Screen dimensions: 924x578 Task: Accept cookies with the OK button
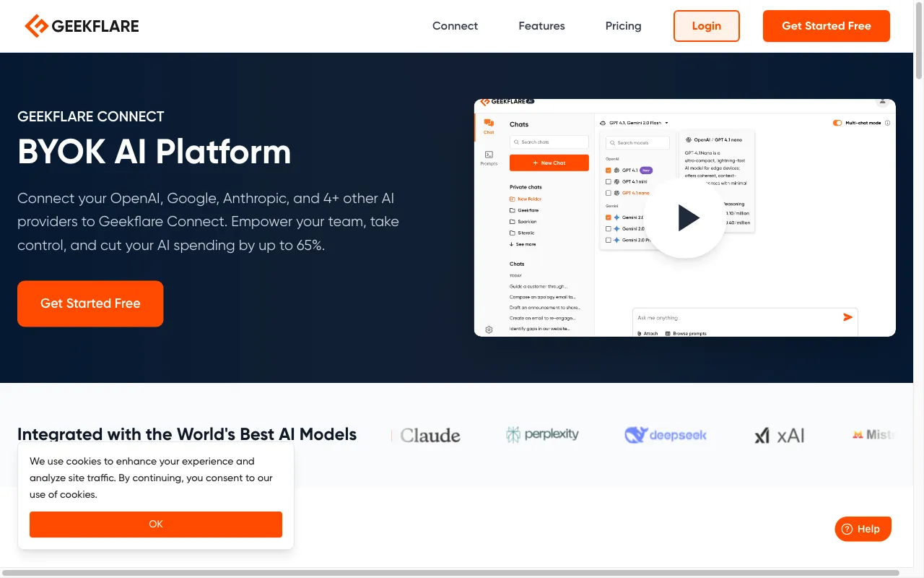pos(156,525)
